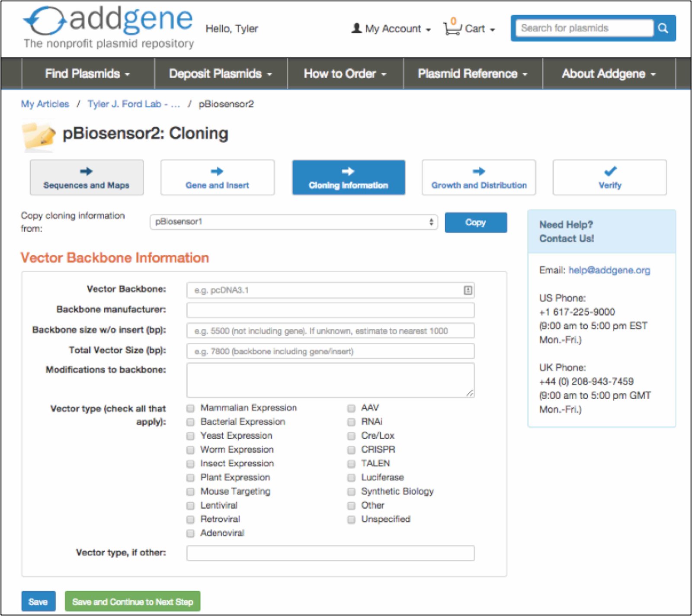Viewport: 692px width, 616px height.
Task: Select the Gene and Insert tab
Action: point(217,177)
